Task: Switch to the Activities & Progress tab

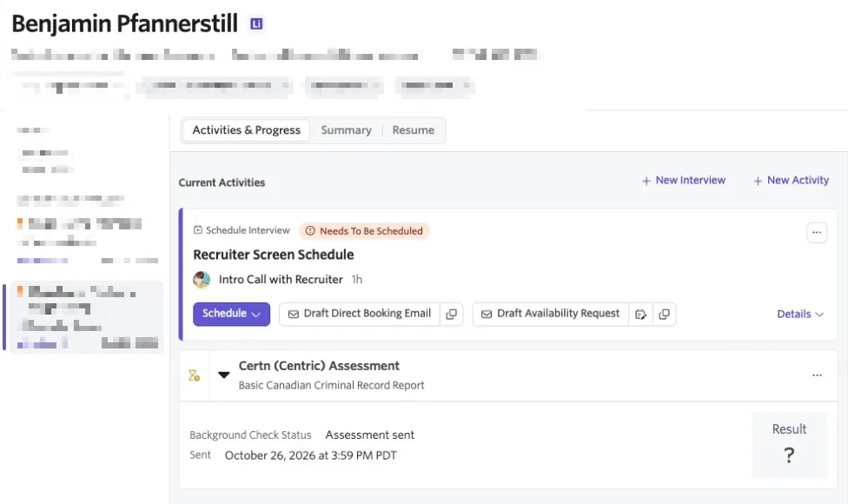Action: (246, 130)
